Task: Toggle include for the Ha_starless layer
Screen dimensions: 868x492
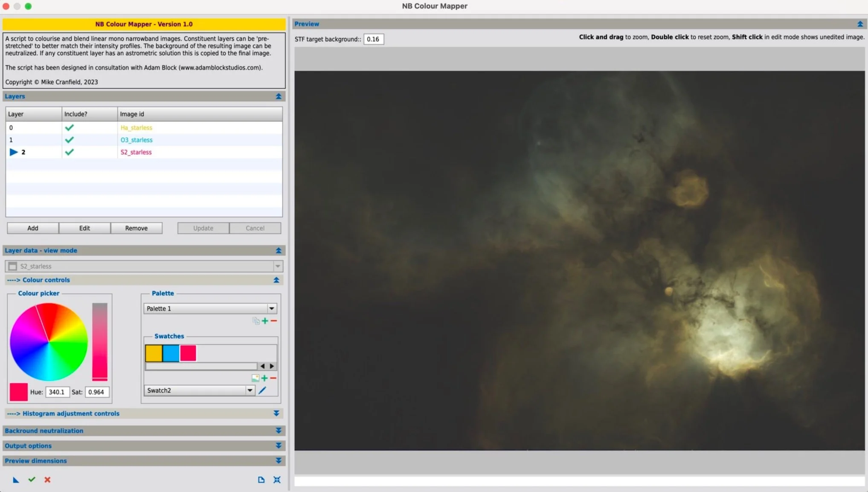Action: tap(70, 127)
